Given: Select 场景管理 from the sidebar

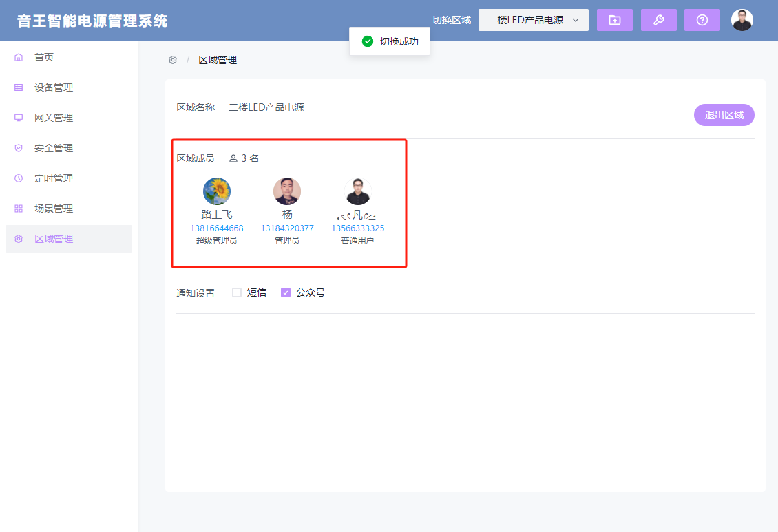Looking at the screenshot, I should pos(54,209).
